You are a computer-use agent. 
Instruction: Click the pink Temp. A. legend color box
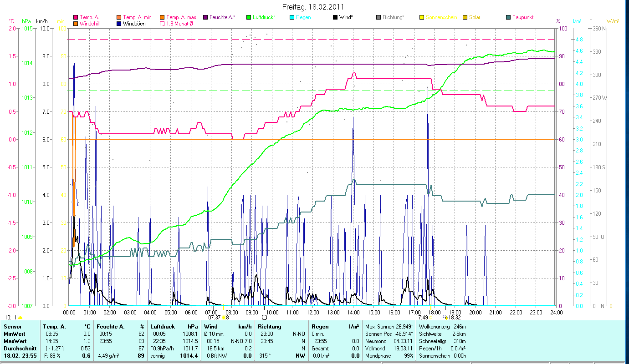(x=76, y=17)
